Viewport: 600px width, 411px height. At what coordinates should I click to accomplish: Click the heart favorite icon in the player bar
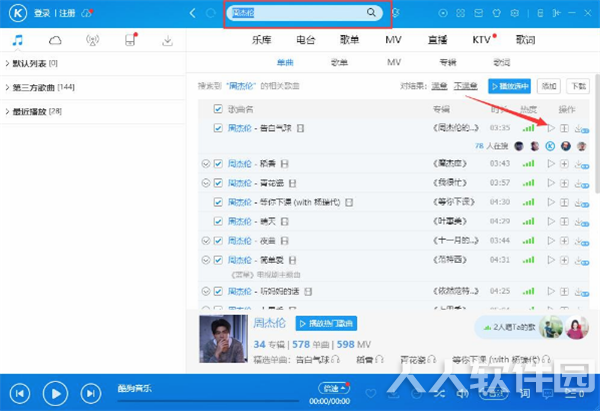370,393
